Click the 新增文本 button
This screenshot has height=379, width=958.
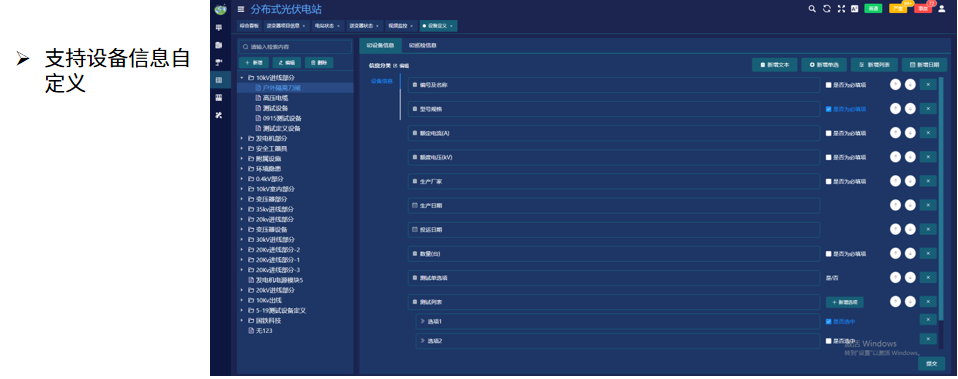[774, 64]
